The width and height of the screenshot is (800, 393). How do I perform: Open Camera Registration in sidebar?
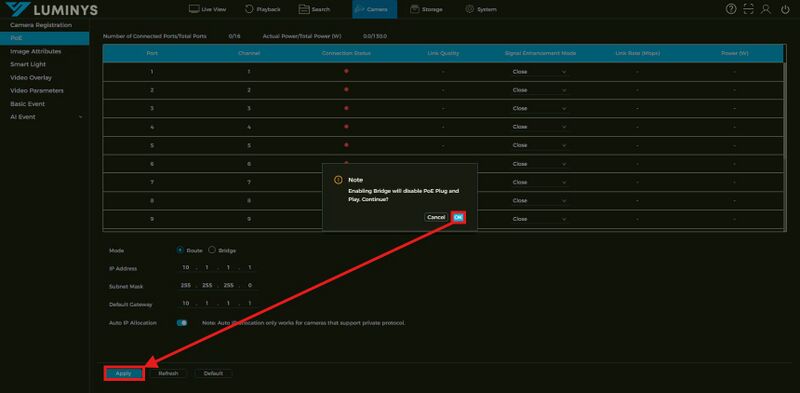coord(41,25)
